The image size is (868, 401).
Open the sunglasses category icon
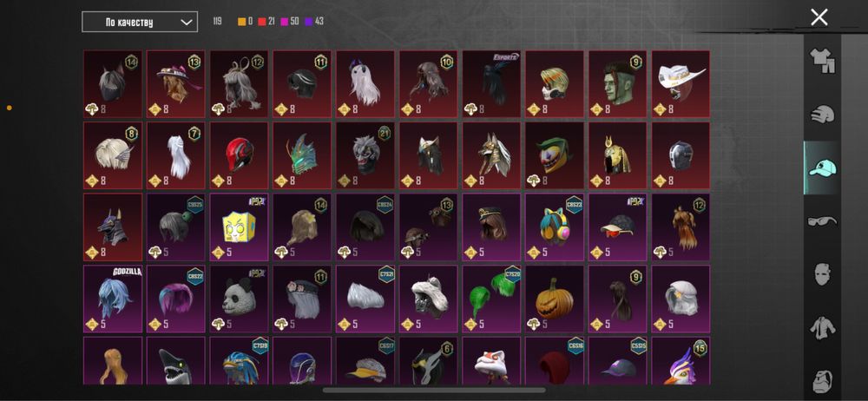click(823, 221)
